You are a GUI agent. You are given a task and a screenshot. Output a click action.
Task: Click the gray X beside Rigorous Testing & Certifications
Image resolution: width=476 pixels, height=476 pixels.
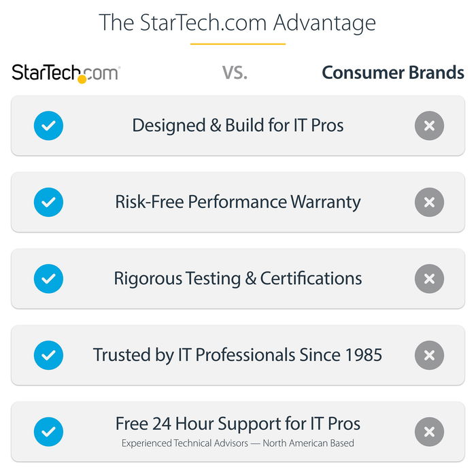click(x=429, y=279)
